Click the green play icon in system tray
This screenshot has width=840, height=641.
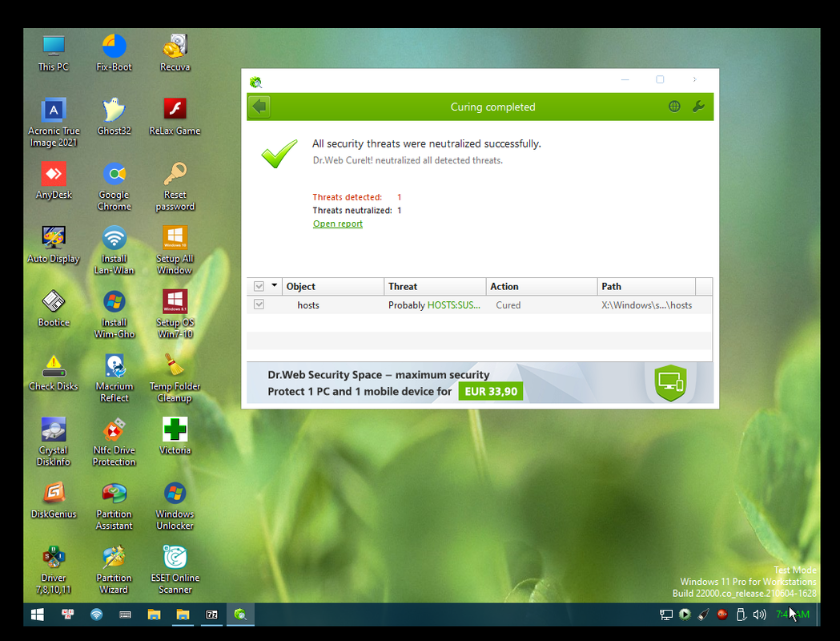click(685, 615)
